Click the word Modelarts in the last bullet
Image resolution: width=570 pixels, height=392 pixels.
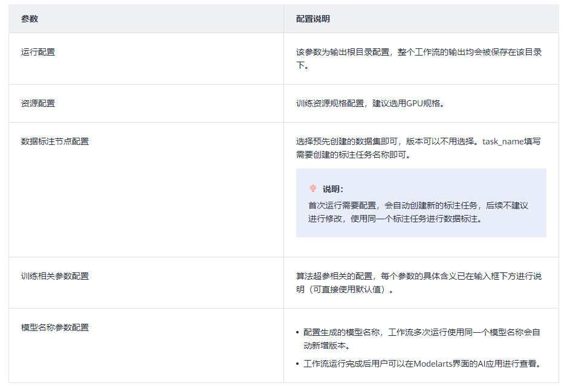433,364
